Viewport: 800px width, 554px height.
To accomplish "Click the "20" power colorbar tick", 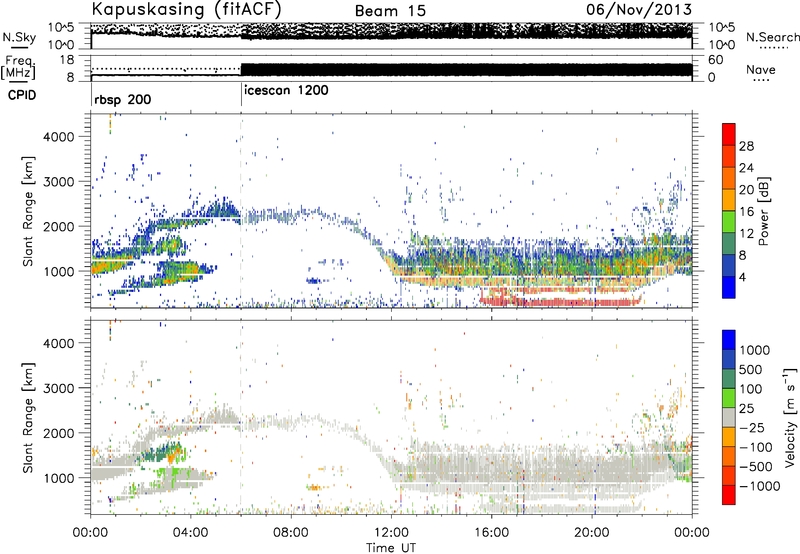I will point(746,190).
